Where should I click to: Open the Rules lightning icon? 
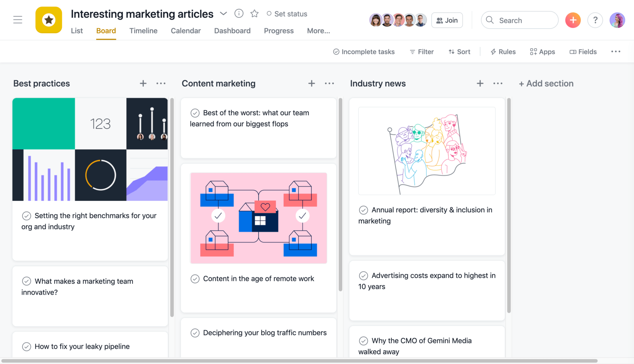[503, 52]
